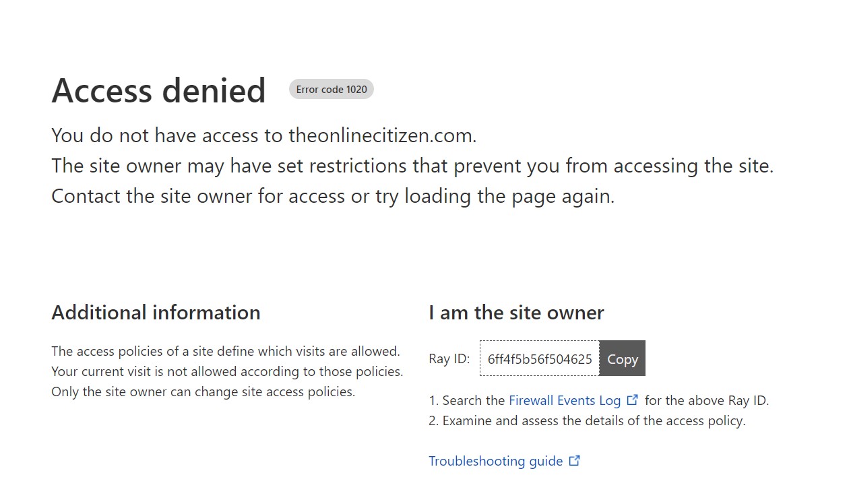This screenshot has height=504, width=849.
Task: Click external-link icon after Firewall Events Log
Action: coord(632,400)
